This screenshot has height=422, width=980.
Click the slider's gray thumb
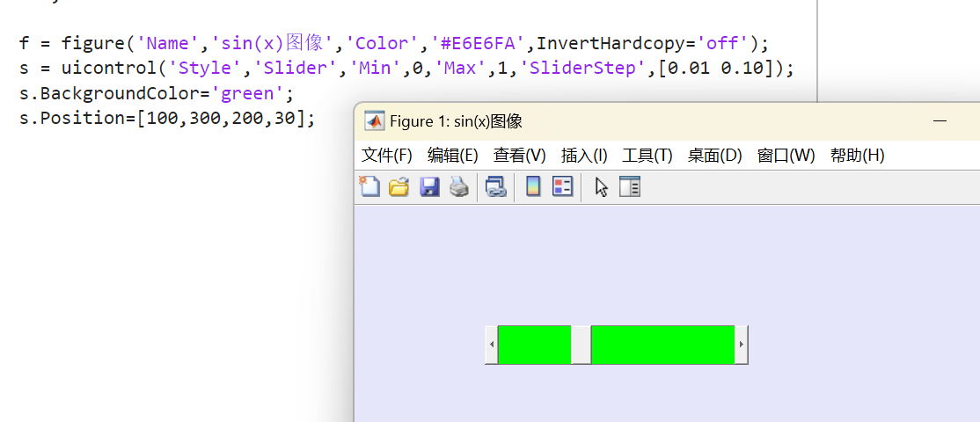(x=581, y=345)
